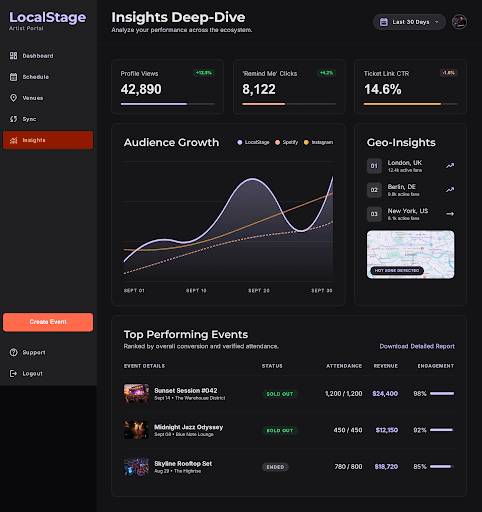Click the Sync arrows icon
482x512 pixels.
[13, 119]
